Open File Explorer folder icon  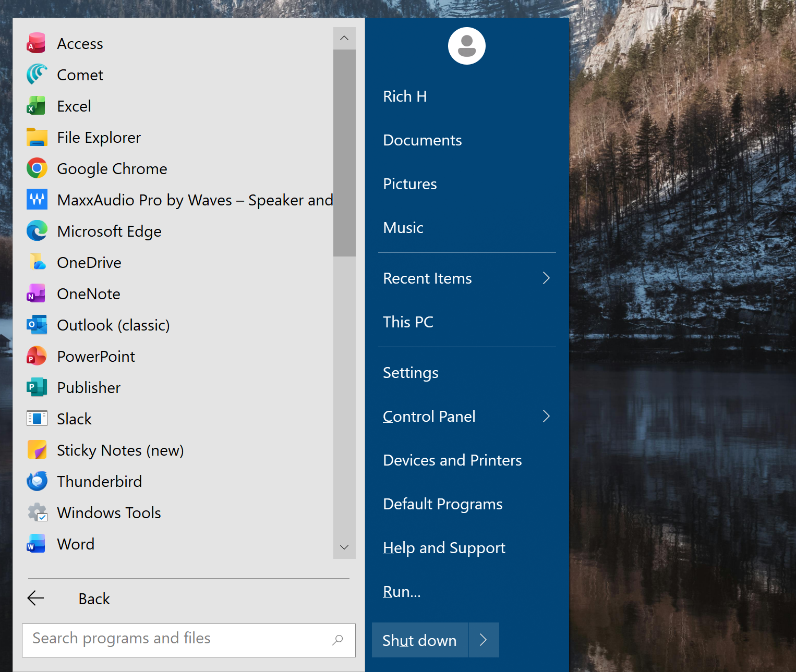point(37,137)
